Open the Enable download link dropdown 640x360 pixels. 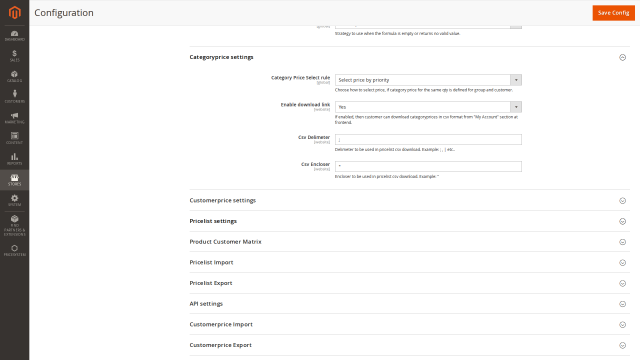click(428, 107)
